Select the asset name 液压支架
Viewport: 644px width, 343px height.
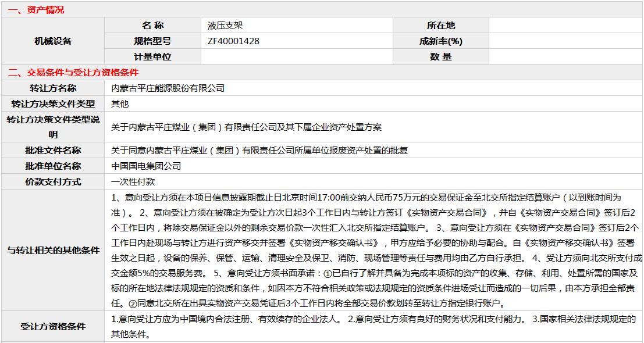tap(225, 26)
